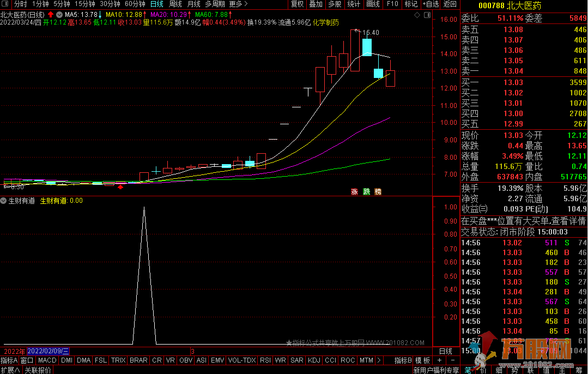Screen dimensions: 588x374
Task: Select the MACD indicator tab
Action: (47, 360)
